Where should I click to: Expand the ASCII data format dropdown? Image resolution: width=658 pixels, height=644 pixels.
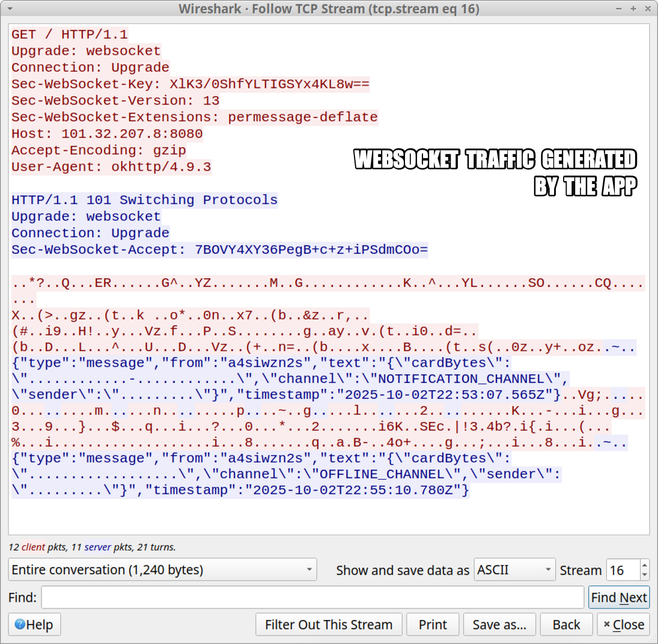click(514, 569)
